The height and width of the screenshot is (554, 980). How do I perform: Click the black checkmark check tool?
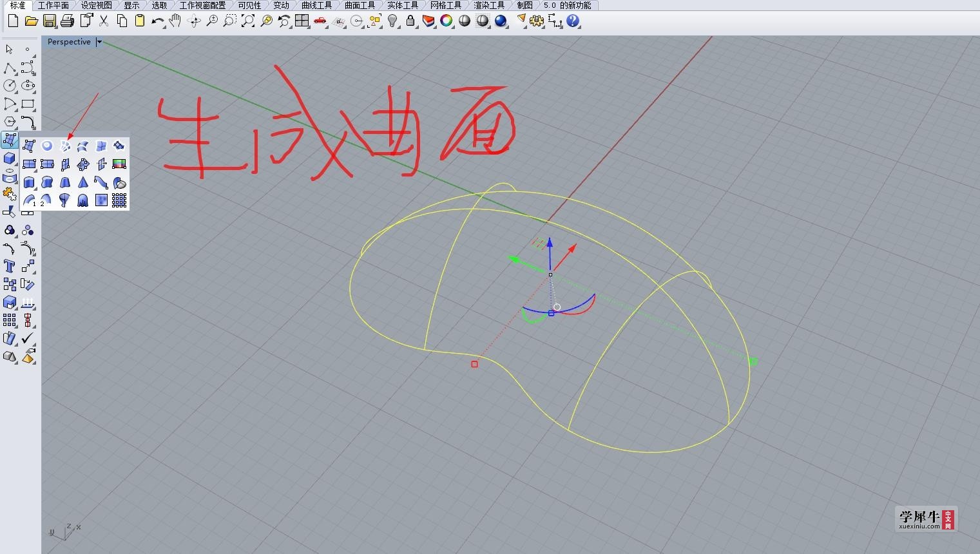[28, 338]
